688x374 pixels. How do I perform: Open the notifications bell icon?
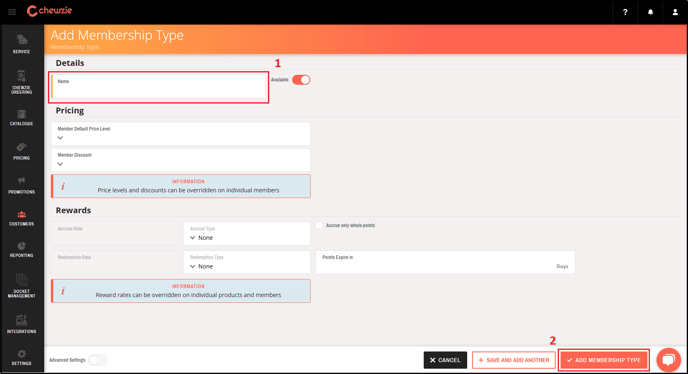click(650, 12)
